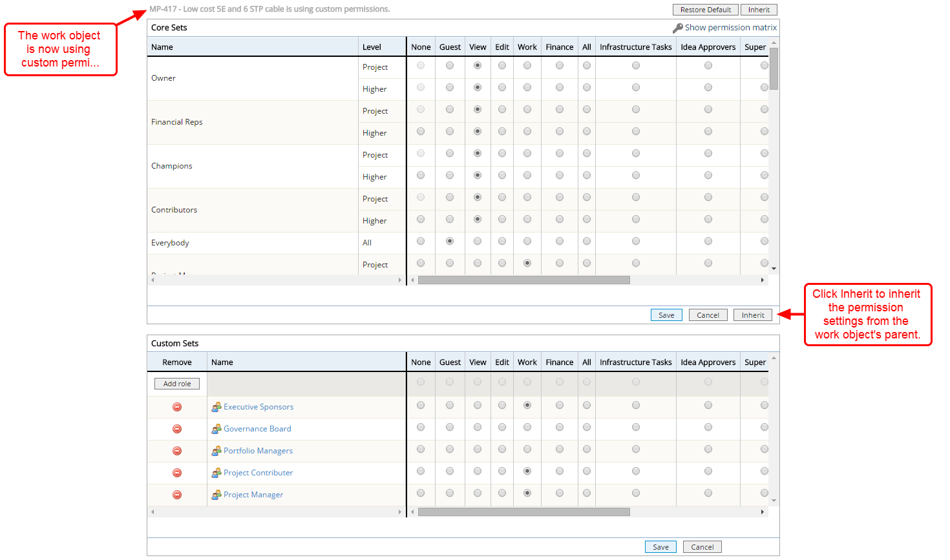Viewport: 950px width, 560px height.
Task: Click the top Inherit button beside Restore Default
Action: 759,10
